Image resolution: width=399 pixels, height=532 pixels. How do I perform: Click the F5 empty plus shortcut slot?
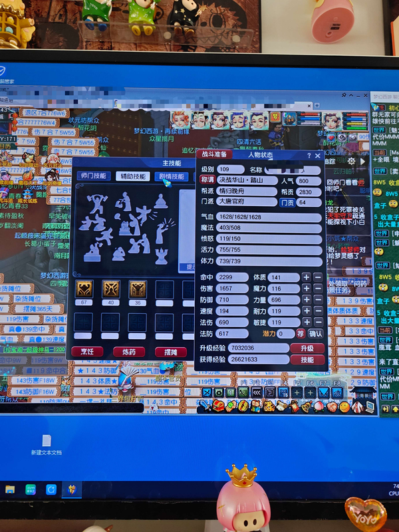(x=297, y=393)
